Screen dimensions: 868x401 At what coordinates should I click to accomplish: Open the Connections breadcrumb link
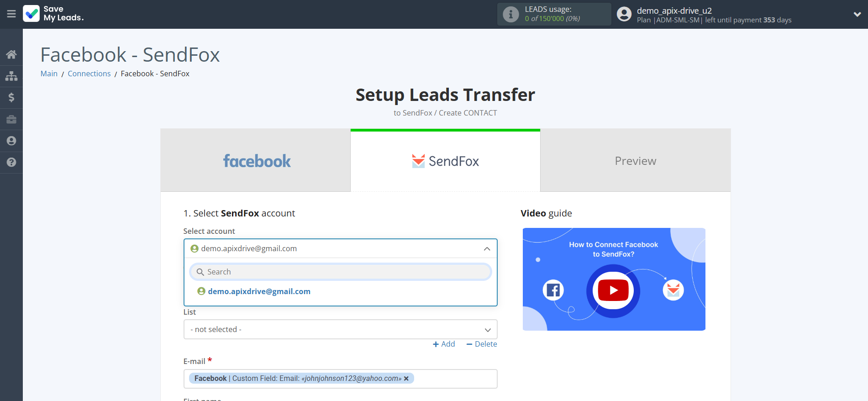(89, 74)
